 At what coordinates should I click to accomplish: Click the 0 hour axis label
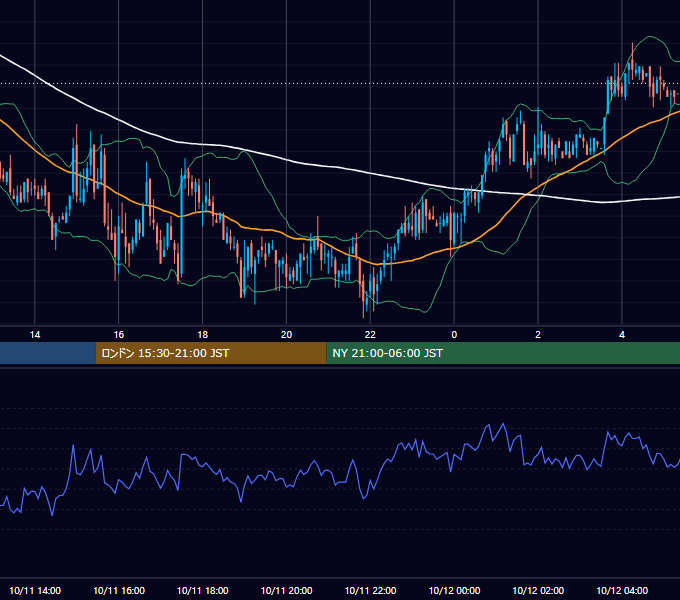454,335
